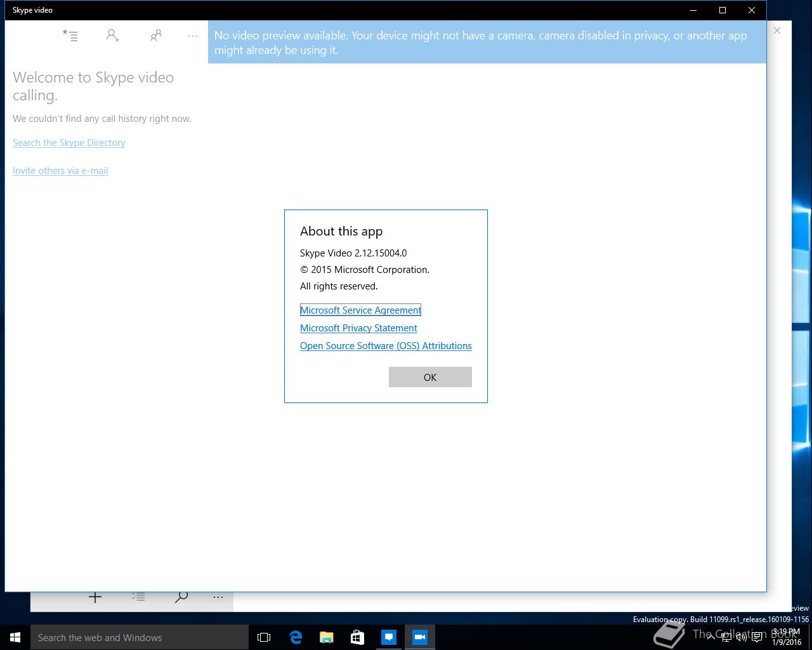Open File Explorer from the taskbar

pyautogui.click(x=327, y=637)
